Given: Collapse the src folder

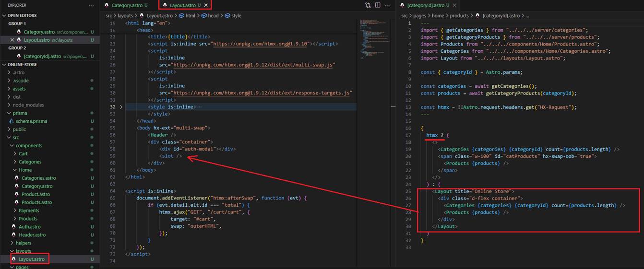Looking at the screenshot, I should click(16, 138).
